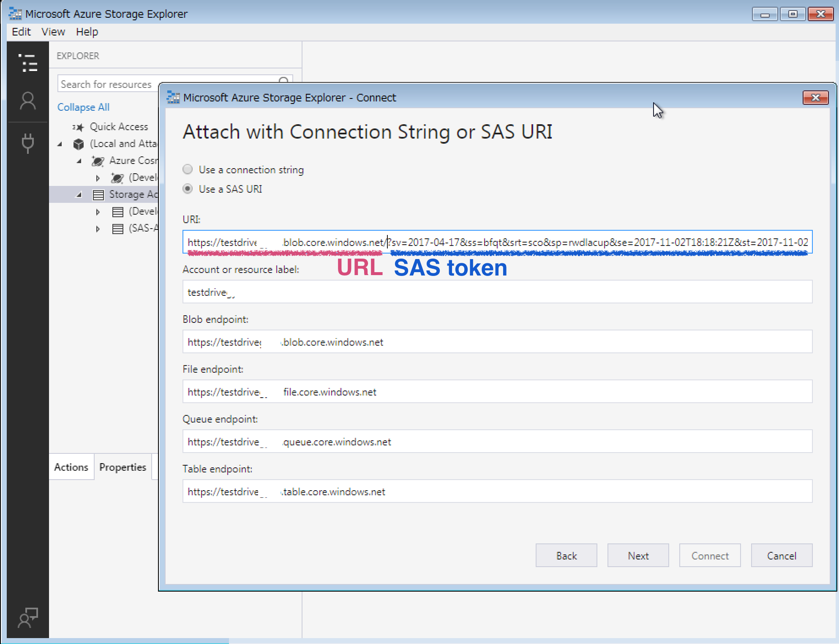Click the Local and Attached cube icon
839x644 pixels.
coord(78,144)
